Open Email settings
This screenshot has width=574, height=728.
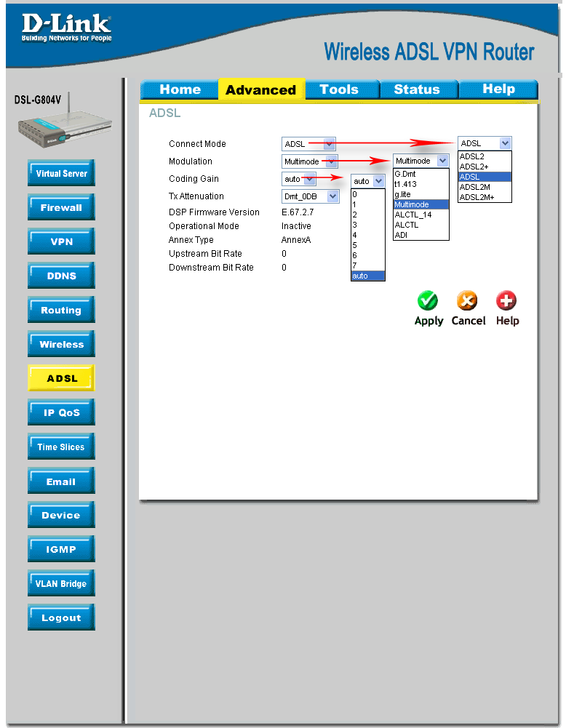click(x=61, y=481)
